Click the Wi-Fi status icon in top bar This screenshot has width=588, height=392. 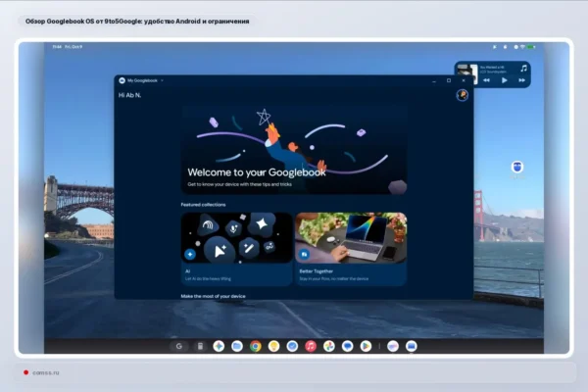522,47
